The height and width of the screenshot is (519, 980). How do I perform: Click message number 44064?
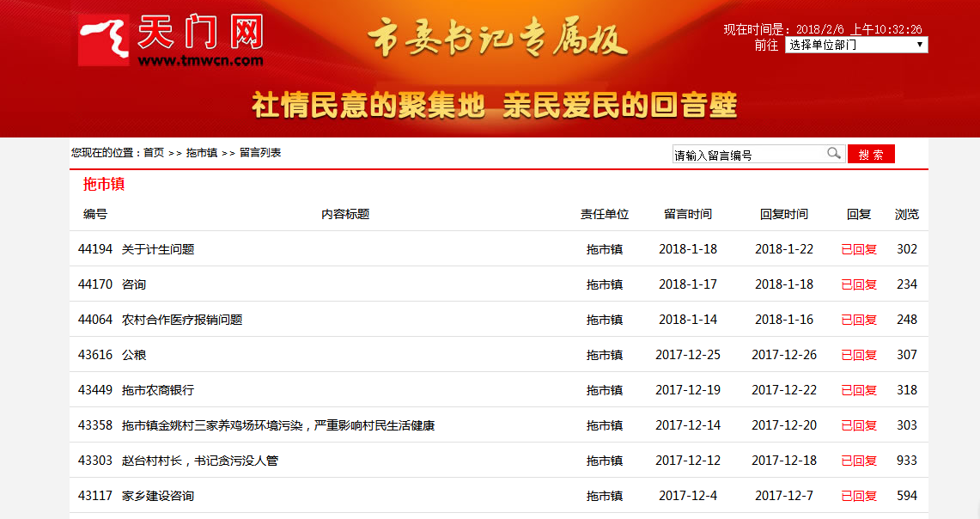click(x=95, y=320)
